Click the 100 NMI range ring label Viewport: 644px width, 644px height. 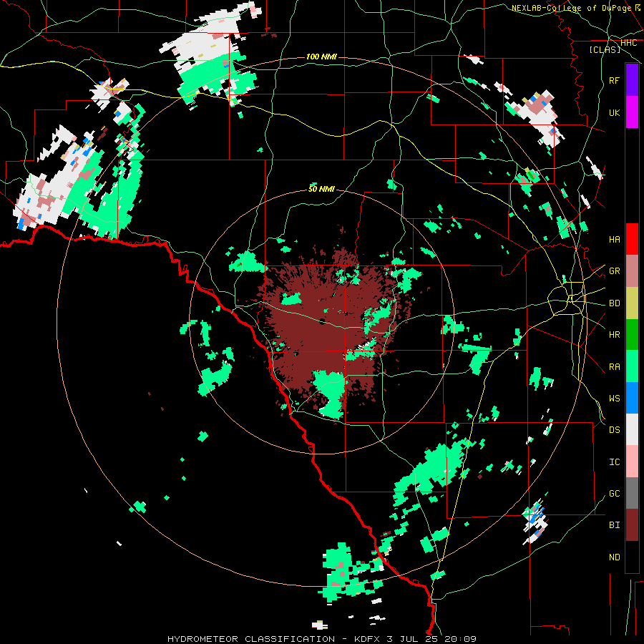(x=321, y=57)
